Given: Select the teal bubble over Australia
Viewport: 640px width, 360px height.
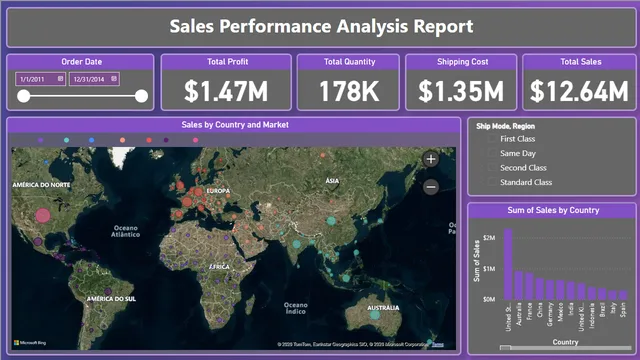Looking at the screenshot, I should [375, 315].
